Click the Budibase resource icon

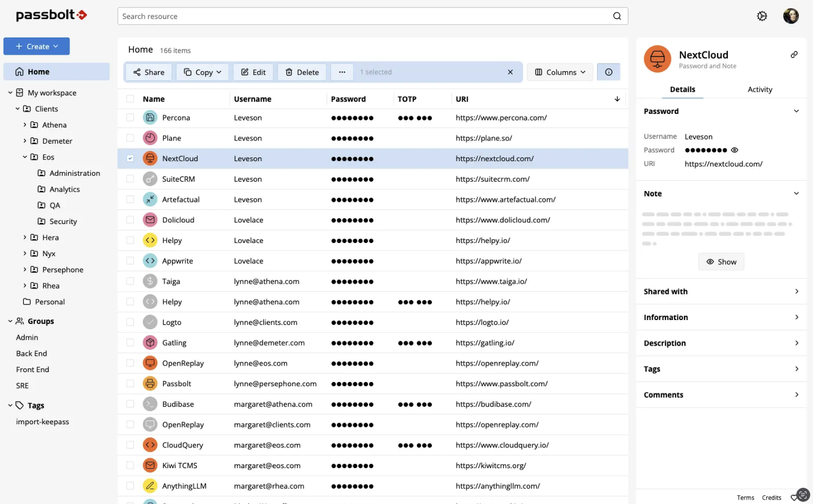[150, 404]
